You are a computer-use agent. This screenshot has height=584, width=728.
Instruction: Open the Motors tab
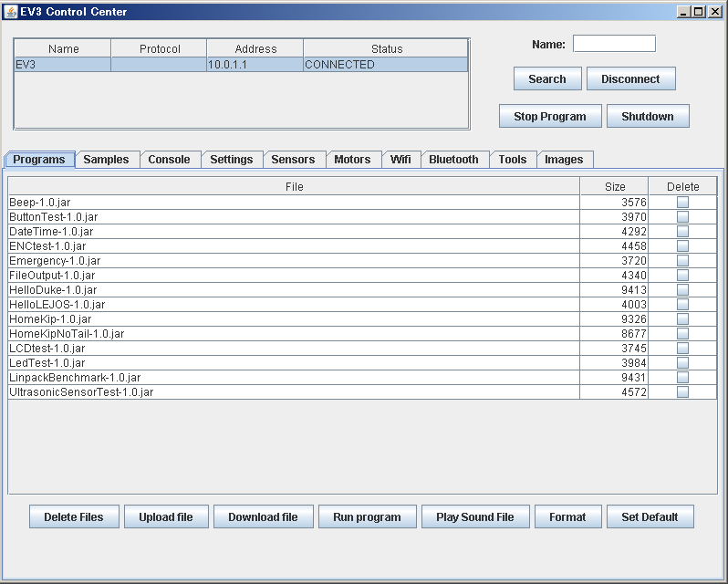[x=352, y=159]
